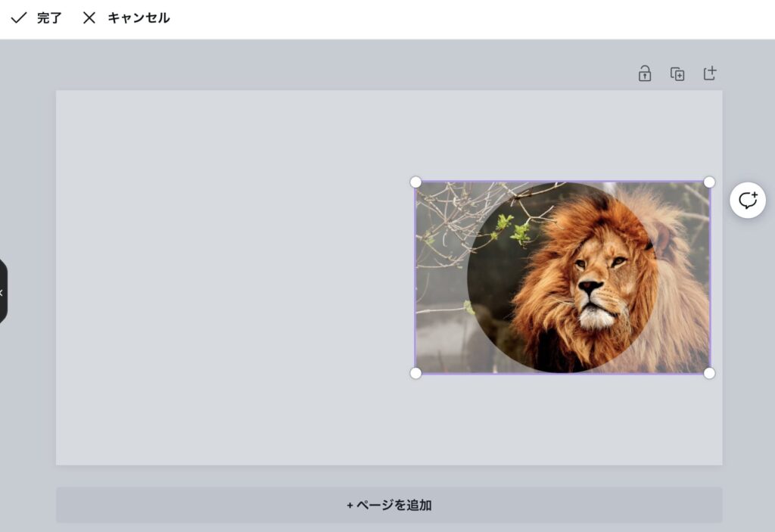Click the top-left crop handle
Image resolution: width=775 pixels, height=532 pixels.
point(416,182)
